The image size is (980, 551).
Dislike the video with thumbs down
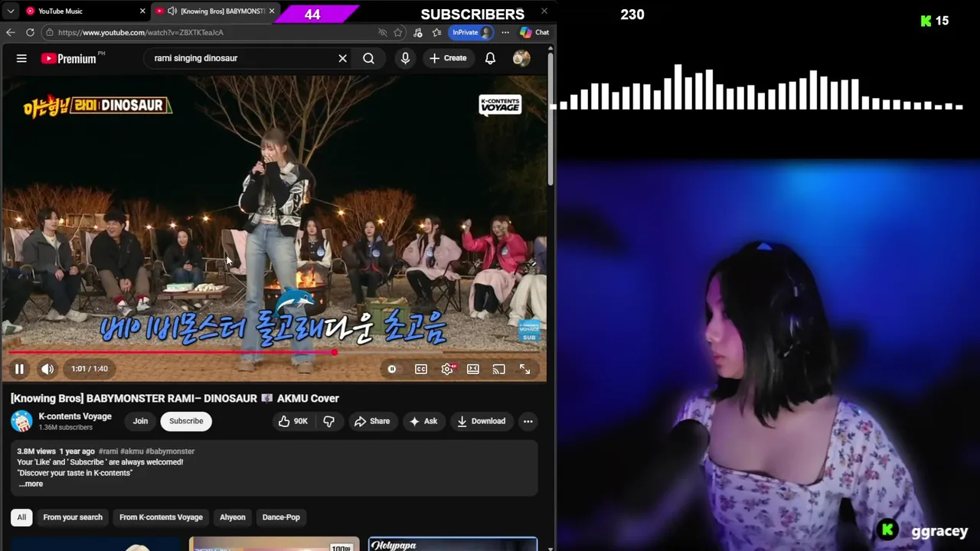pos(329,421)
